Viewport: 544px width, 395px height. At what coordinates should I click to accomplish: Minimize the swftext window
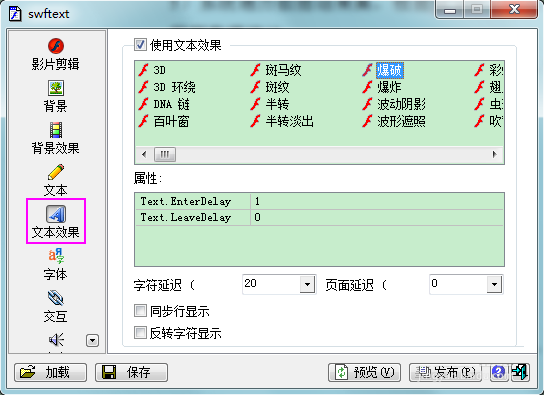pyautogui.click(x=450, y=10)
